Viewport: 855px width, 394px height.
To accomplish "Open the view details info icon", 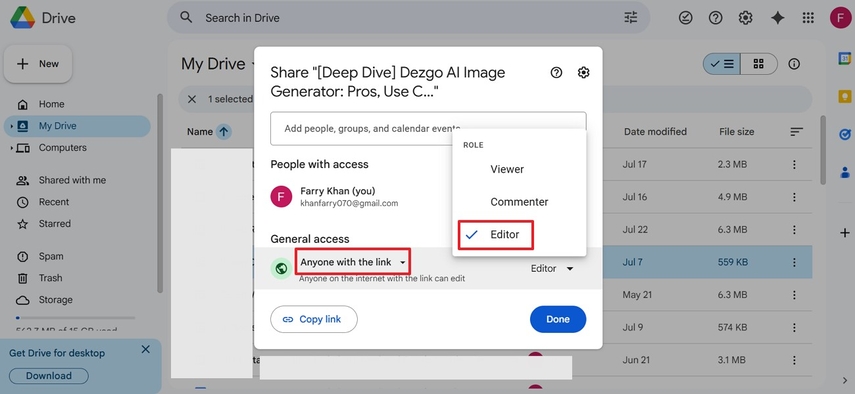I will click(794, 64).
